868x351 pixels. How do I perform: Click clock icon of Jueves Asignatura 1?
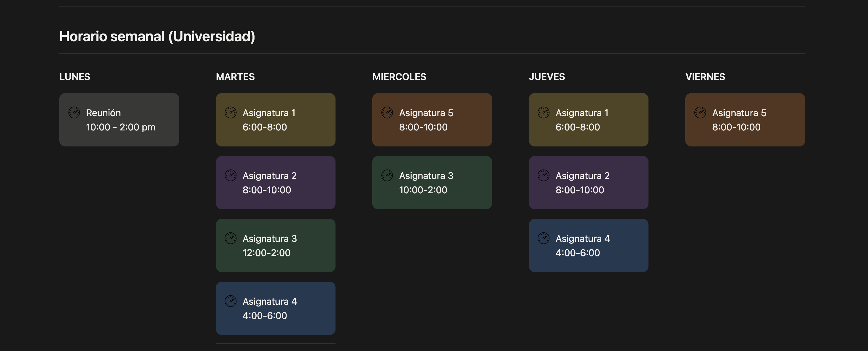tap(543, 113)
